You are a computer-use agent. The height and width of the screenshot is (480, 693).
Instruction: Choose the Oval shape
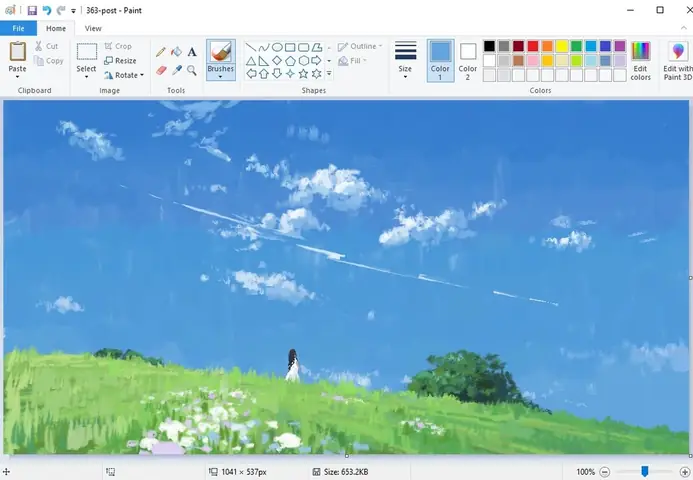(277, 47)
